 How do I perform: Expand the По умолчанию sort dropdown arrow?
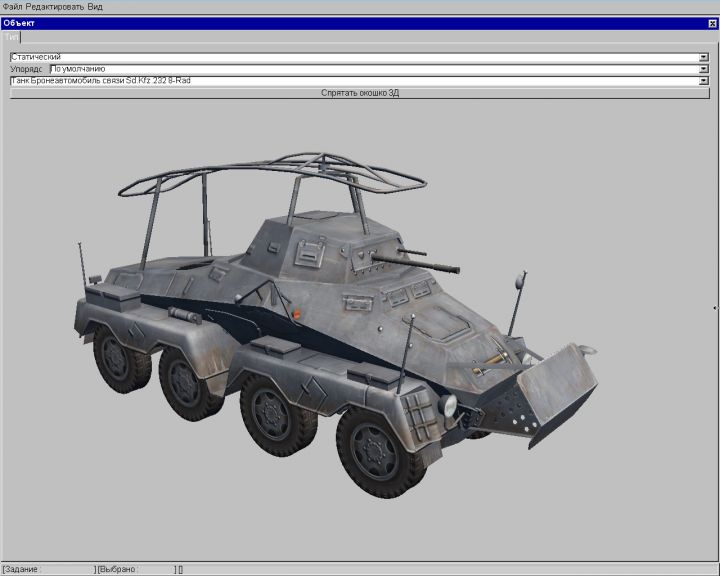coord(704,69)
